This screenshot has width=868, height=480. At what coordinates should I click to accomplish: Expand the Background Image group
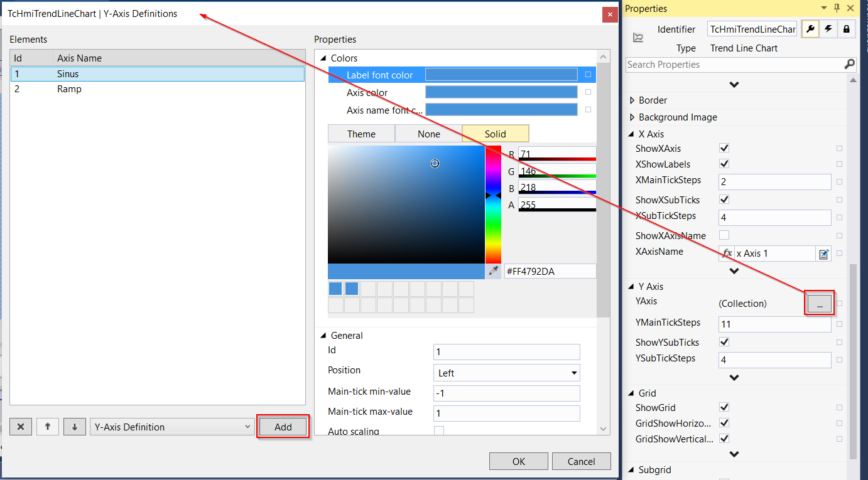click(x=632, y=117)
